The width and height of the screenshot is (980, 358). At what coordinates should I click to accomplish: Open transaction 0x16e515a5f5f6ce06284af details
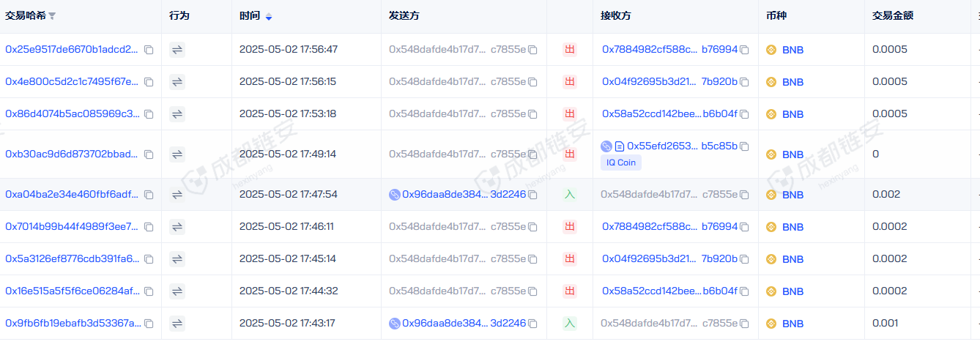[72, 291]
